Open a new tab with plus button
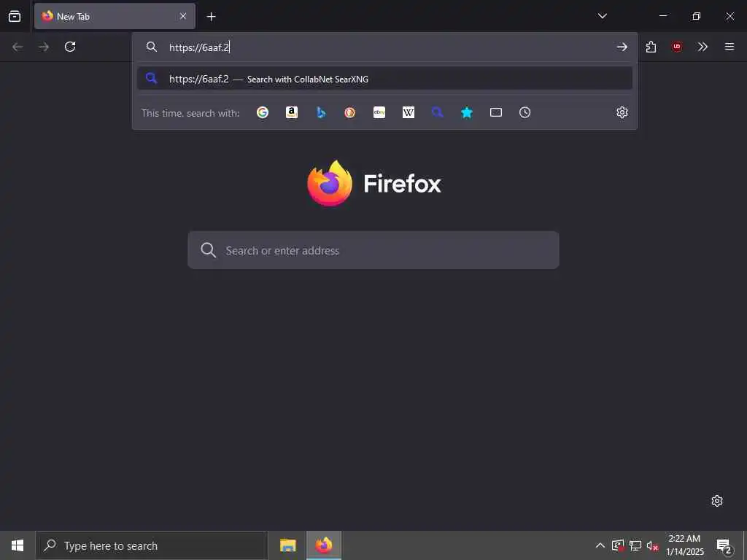 (211, 17)
